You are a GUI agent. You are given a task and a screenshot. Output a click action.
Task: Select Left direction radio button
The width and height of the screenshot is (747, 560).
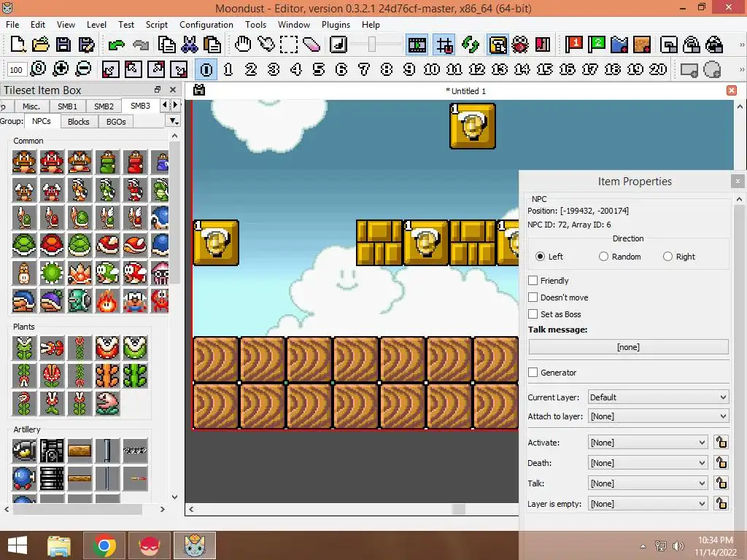click(540, 257)
